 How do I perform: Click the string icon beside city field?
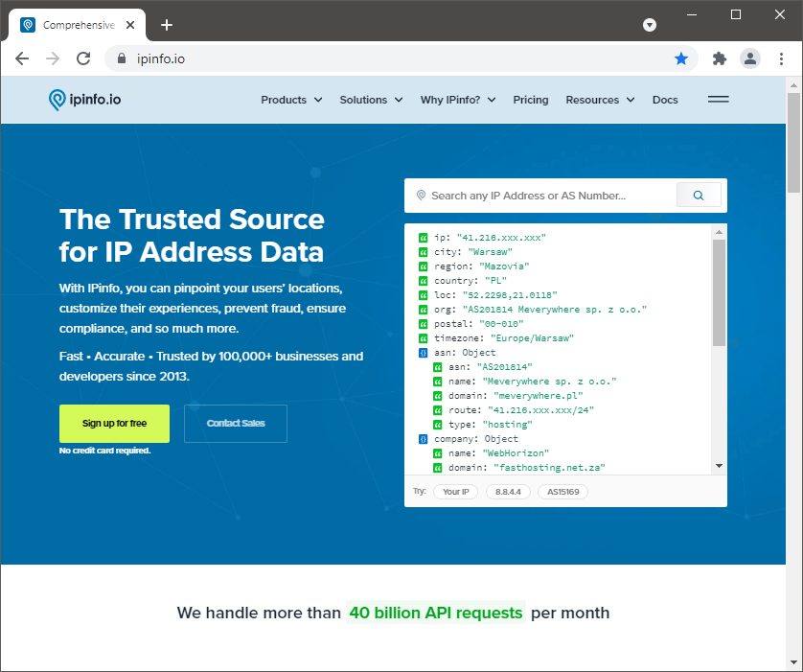pyautogui.click(x=423, y=252)
